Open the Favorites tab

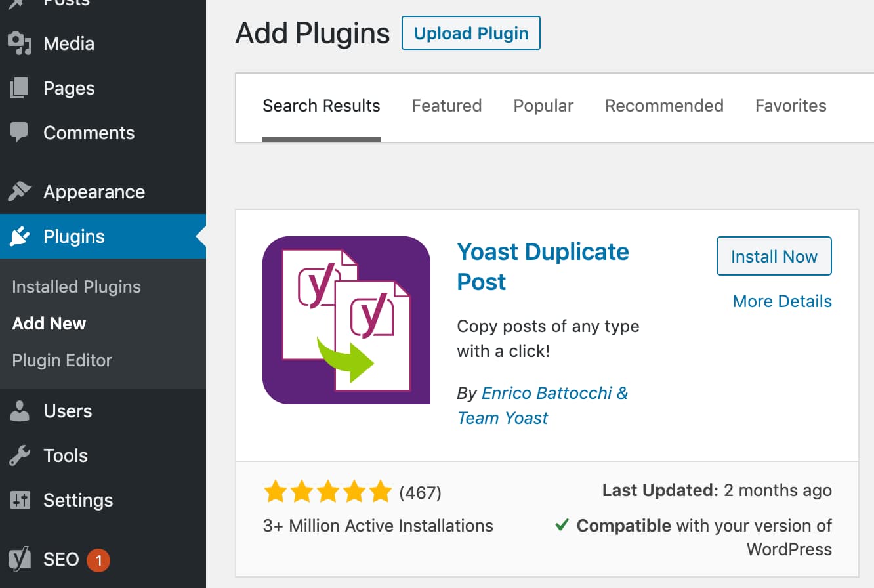pos(791,106)
